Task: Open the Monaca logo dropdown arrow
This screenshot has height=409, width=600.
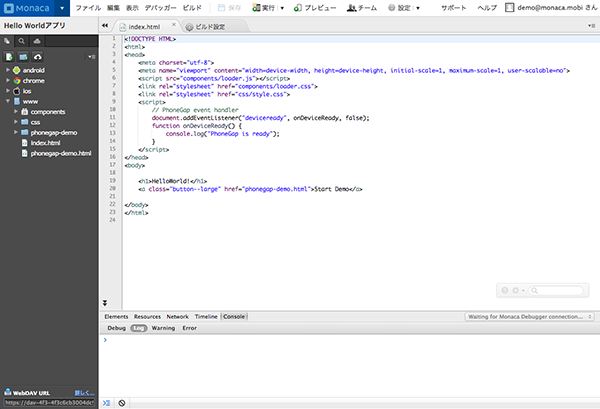Action: coord(60,8)
